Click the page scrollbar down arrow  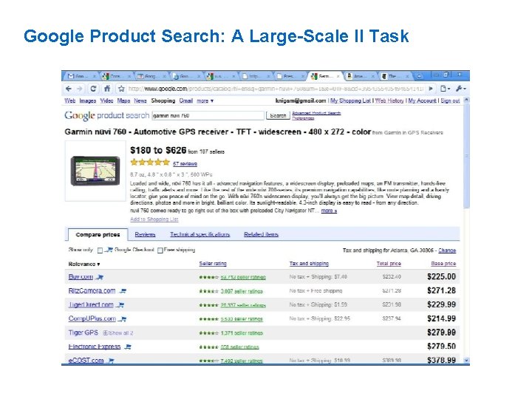pos(466,361)
